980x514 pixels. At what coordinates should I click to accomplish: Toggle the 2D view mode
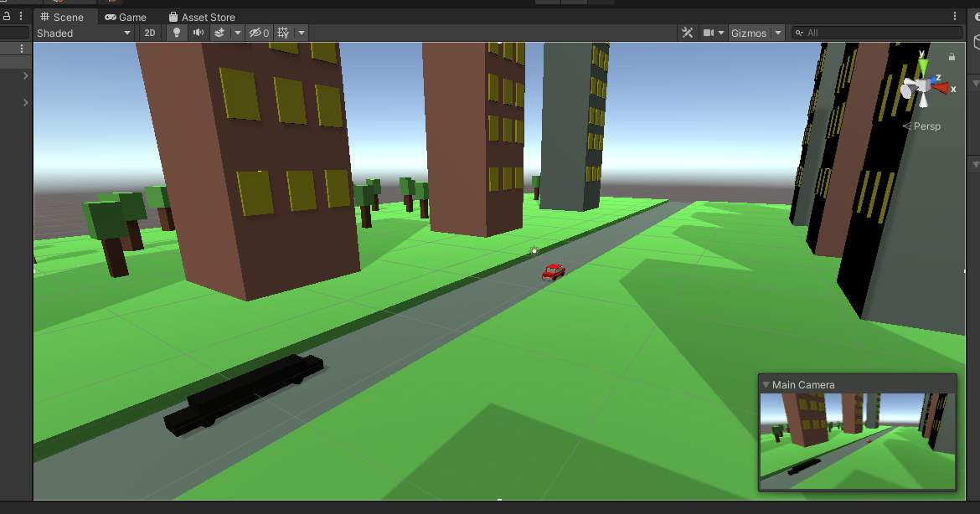click(x=150, y=33)
